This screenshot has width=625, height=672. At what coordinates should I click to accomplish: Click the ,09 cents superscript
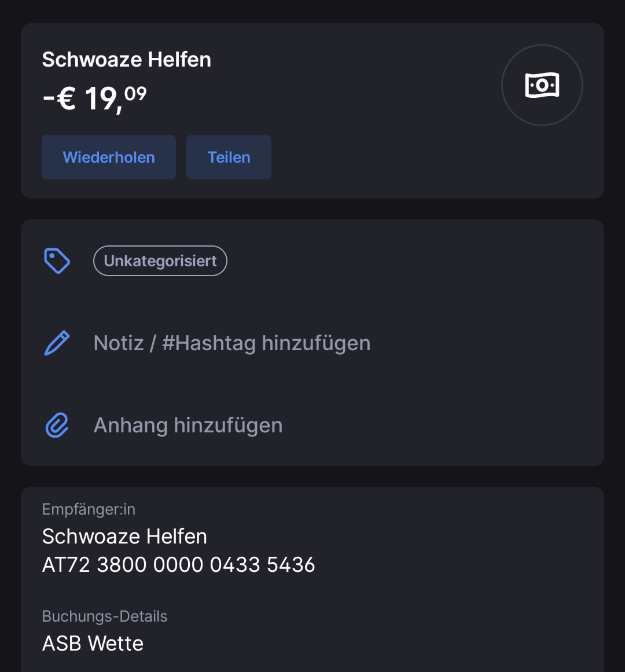(135, 93)
